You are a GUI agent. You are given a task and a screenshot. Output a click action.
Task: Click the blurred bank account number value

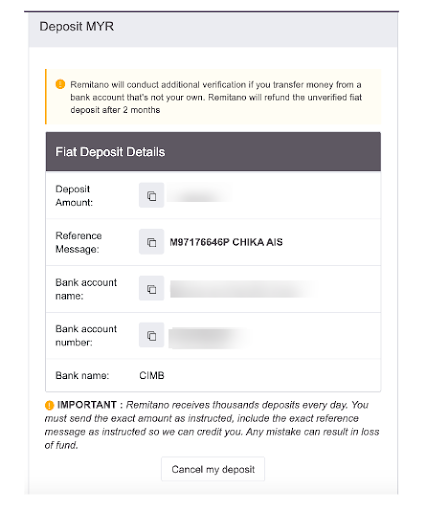209,337
